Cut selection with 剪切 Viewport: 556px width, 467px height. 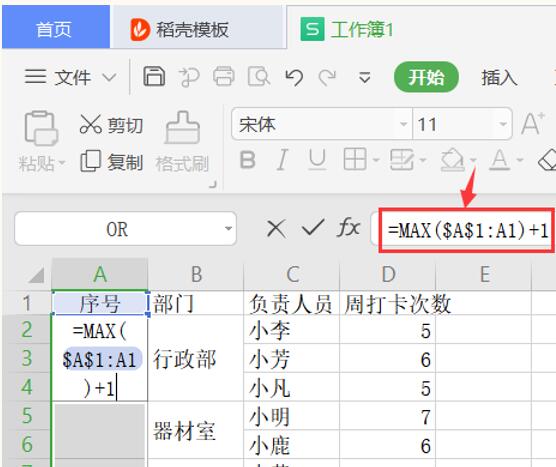point(111,125)
